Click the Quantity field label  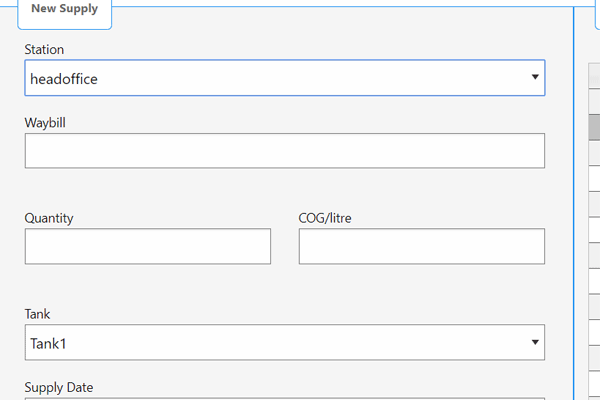[49, 218]
